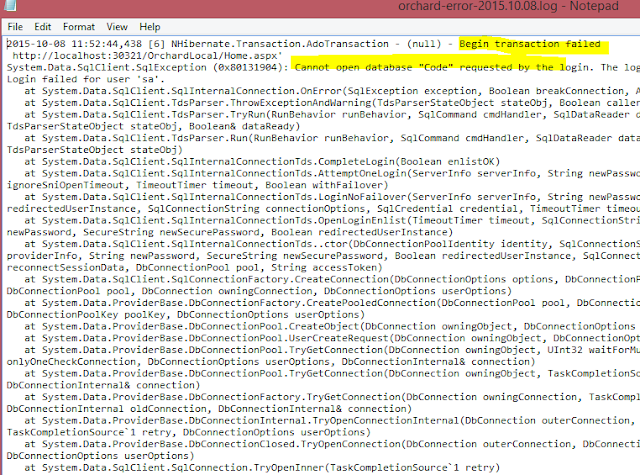Click 'DbConnectionPool.UserCreateRequest' stack line

pos(332,338)
